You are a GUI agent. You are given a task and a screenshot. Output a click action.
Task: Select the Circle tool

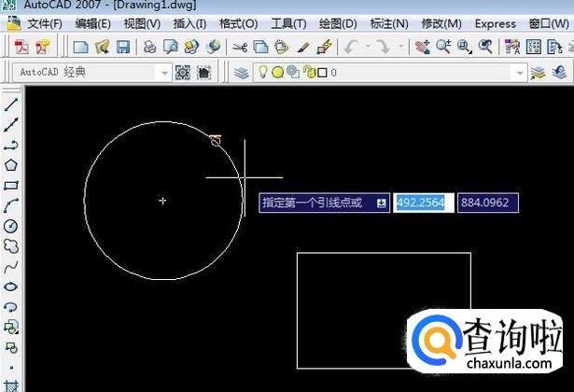pyautogui.click(x=11, y=226)
